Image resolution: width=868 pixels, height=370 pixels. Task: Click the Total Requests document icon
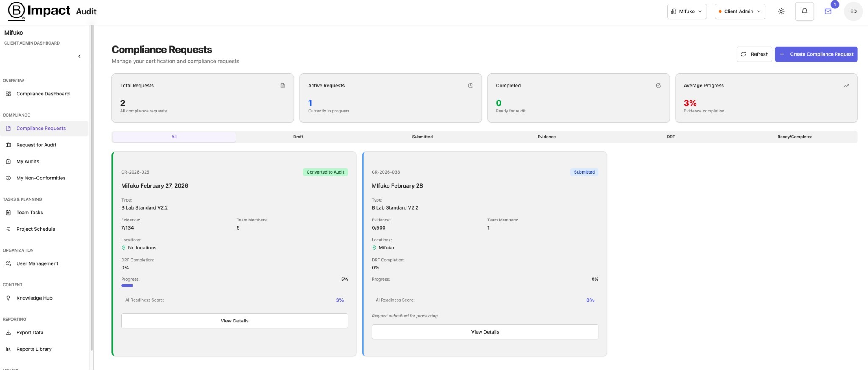[x=283, y=85]
